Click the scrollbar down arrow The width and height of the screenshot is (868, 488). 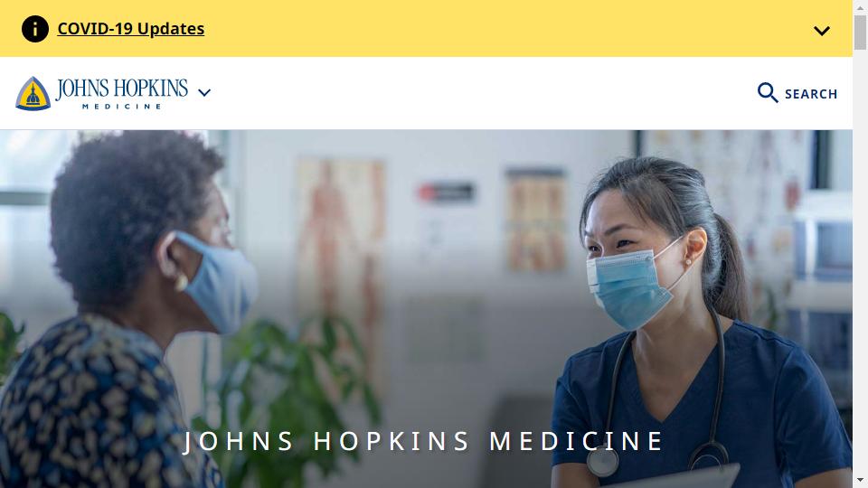click(x=860, y=481)
